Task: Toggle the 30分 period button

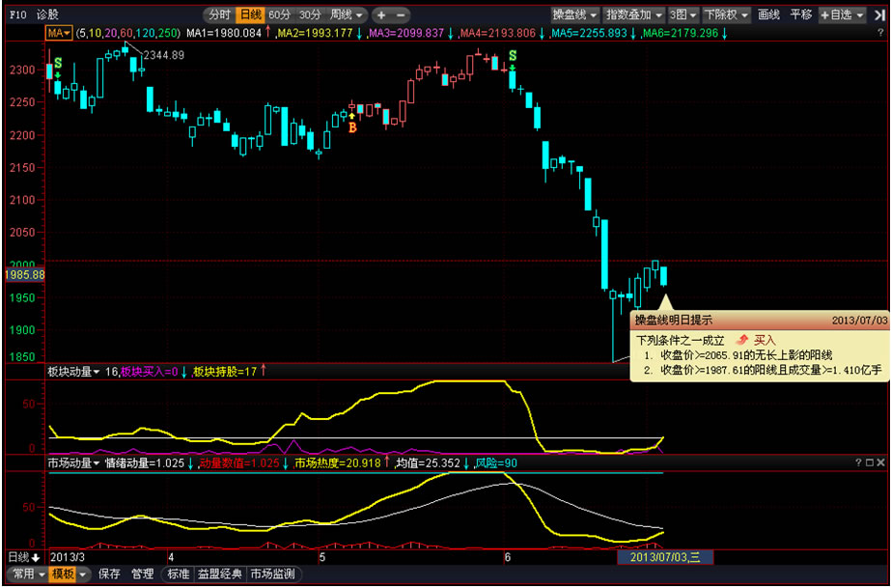Action: pyautogui.click(x=309, y=15)
